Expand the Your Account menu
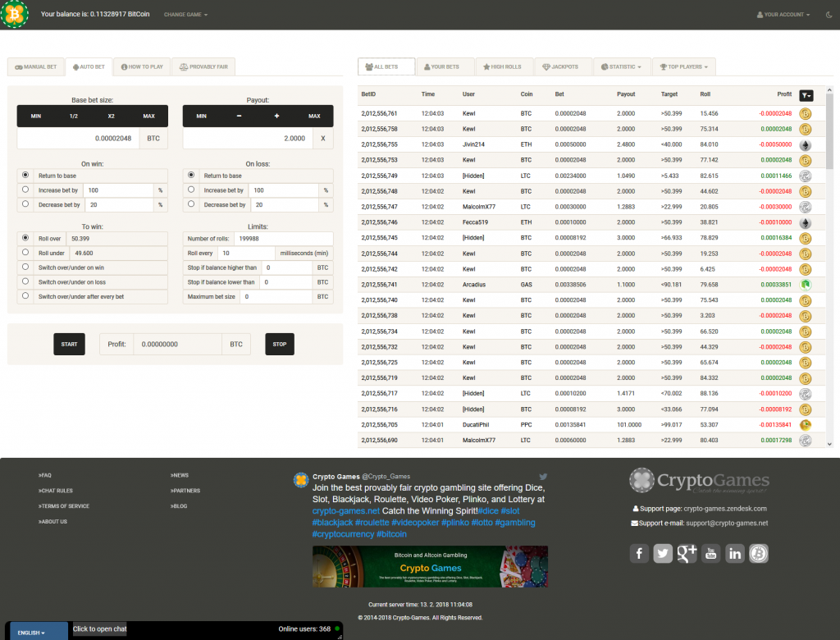The height and width of the screenshot is (640, 840). (x=782, y=14)
